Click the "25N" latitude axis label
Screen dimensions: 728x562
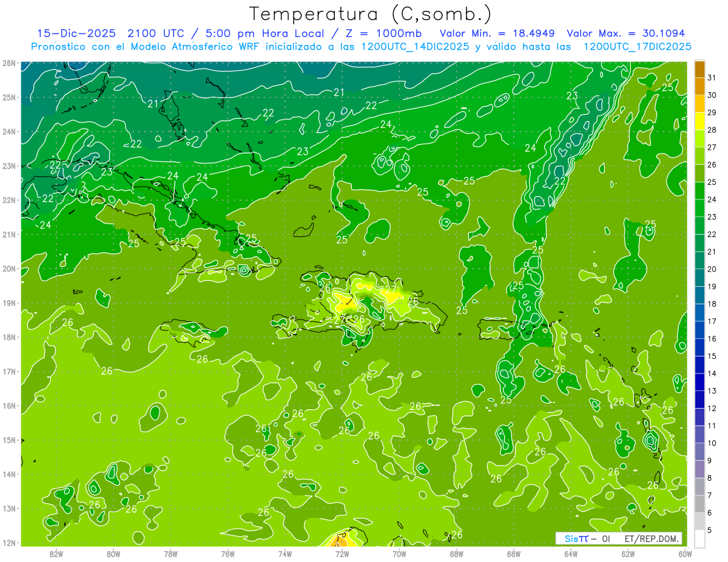pos(9,98)
